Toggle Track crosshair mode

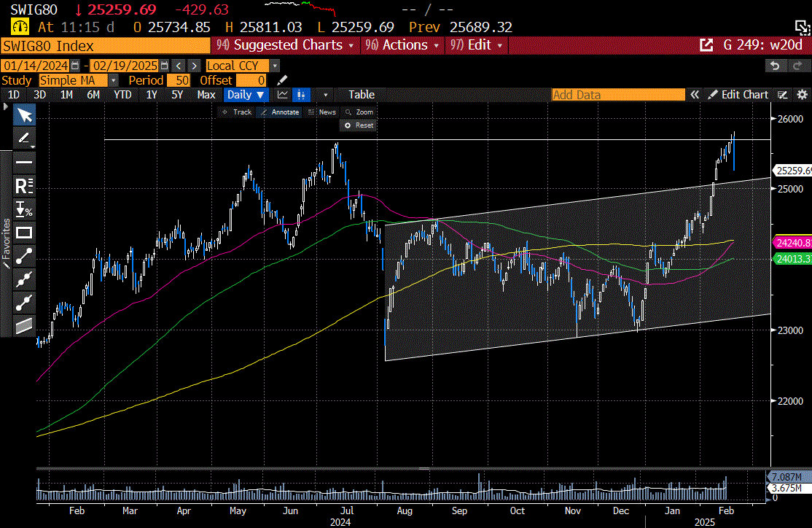[x=237, y=112]
